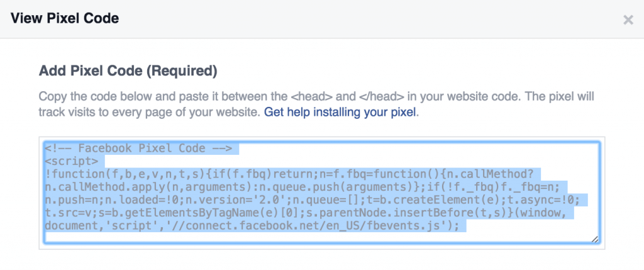The width and height of the screenshot is (644, 270).
Task: Click the 'View Pixel Code' dialog title
Action: click(x=65, y=18)
